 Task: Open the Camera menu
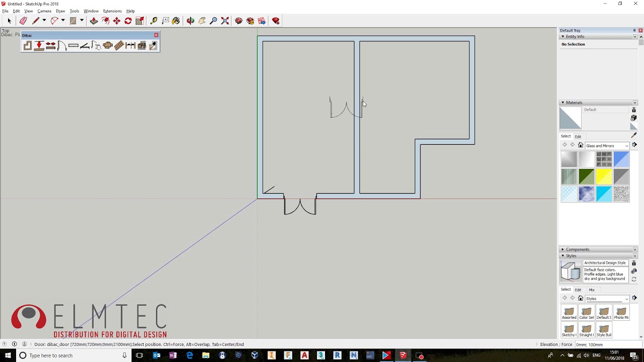(44, 11)
